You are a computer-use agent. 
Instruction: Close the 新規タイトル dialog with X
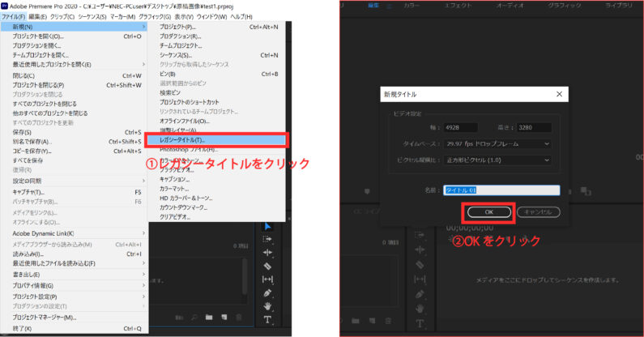click(x=561, y=95)
